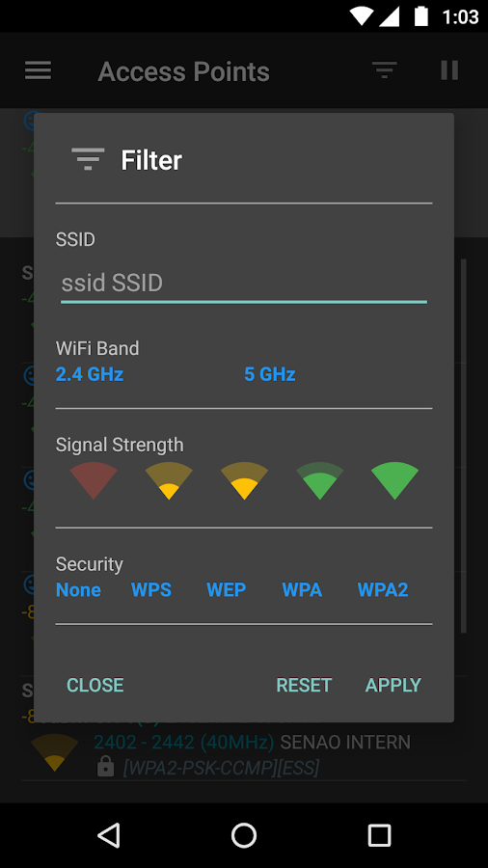Toggle the middle yellow signal strength icon

pos(244,480)
